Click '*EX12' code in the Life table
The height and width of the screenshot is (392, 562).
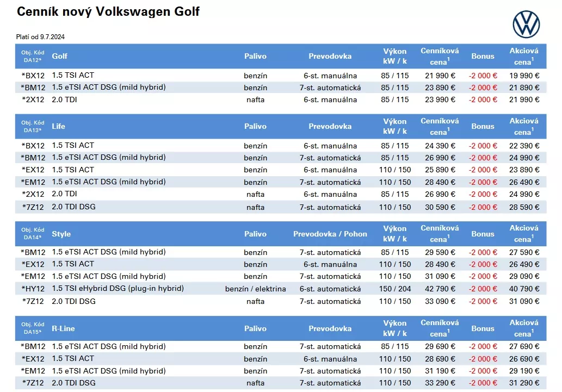(33, 170)
